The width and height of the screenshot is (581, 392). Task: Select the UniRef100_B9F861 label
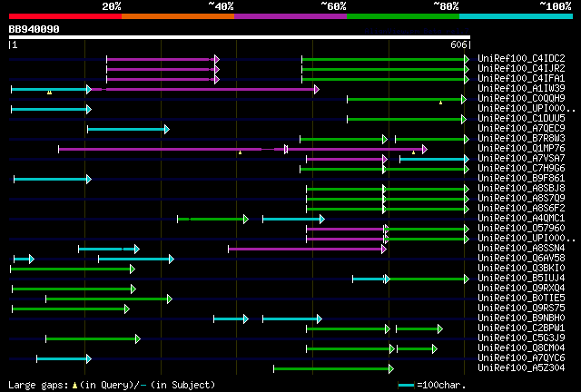(x=521, y=178)
